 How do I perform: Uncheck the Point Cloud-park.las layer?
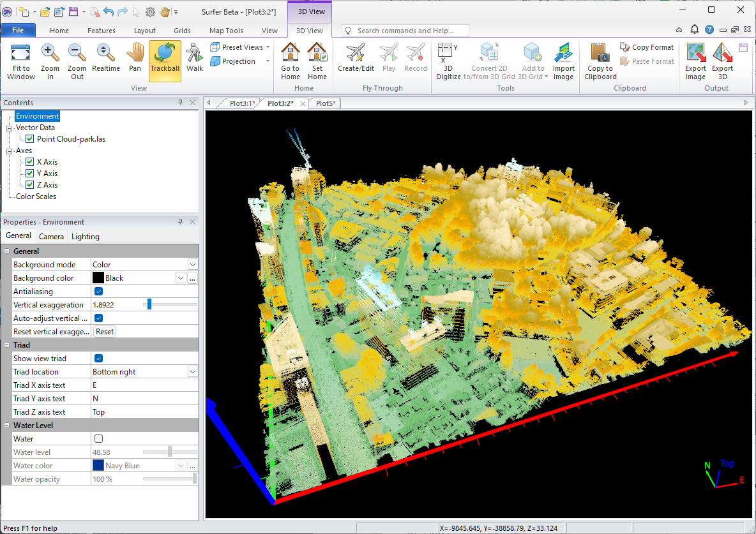coord(30,139)
